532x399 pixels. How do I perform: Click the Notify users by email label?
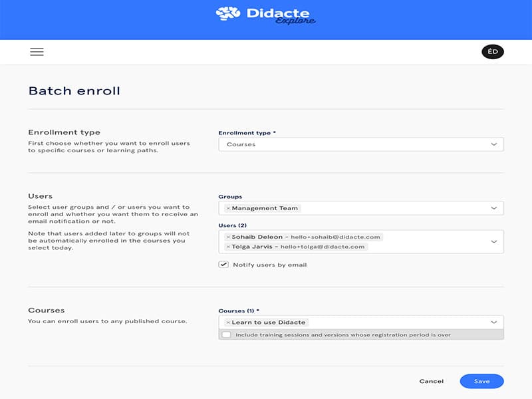(270, 265)
